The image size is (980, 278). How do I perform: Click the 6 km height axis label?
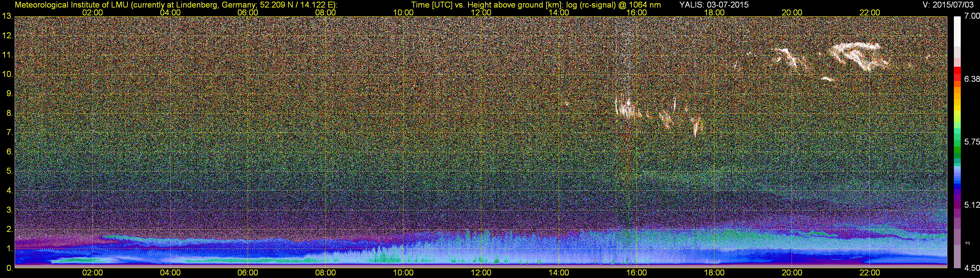9,152
